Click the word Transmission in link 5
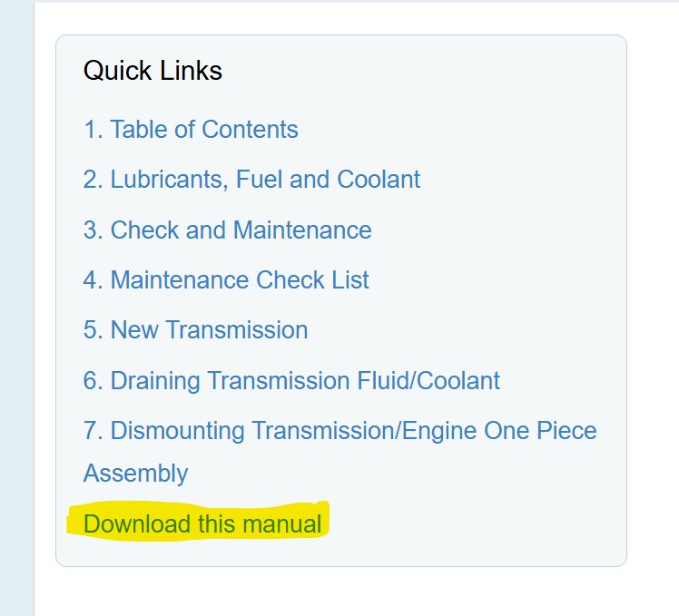The width and height of the screenshot is (679, 616). tap(237, 330)
